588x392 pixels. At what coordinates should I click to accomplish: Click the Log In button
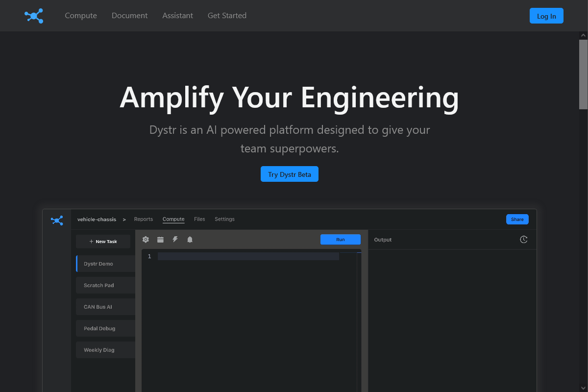tap(546, 15)
